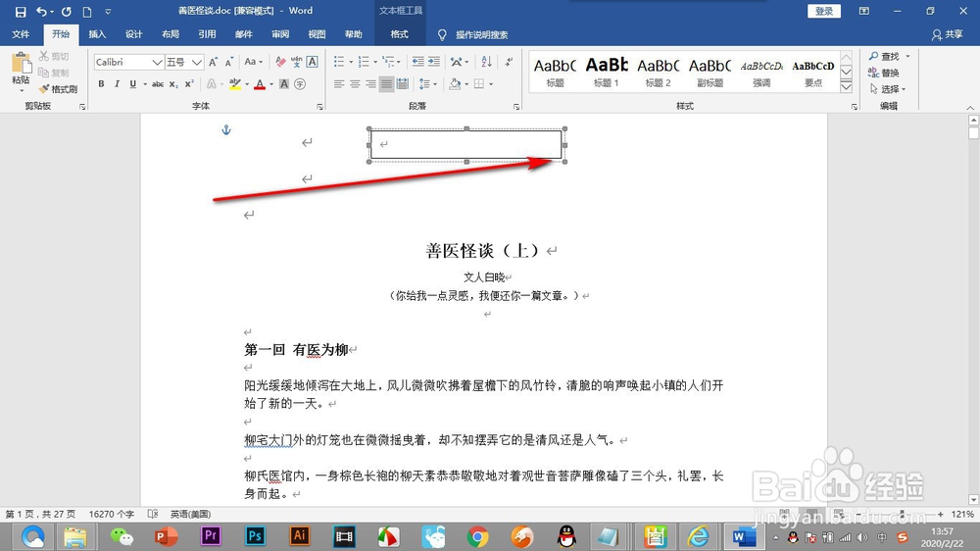Expand the styles gallery more arrow
This screenshot has height=551, width=980.
coord(847,87)
